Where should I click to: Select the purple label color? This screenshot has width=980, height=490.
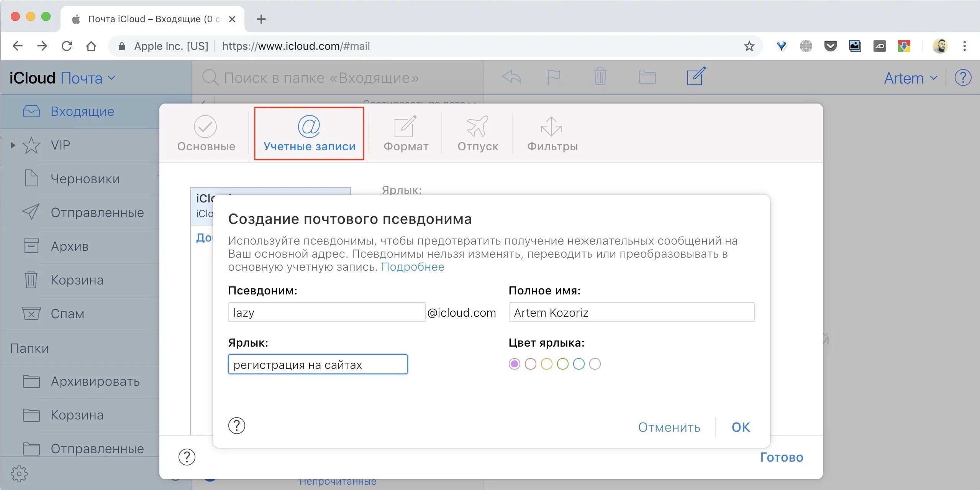[x=514, y=364]
